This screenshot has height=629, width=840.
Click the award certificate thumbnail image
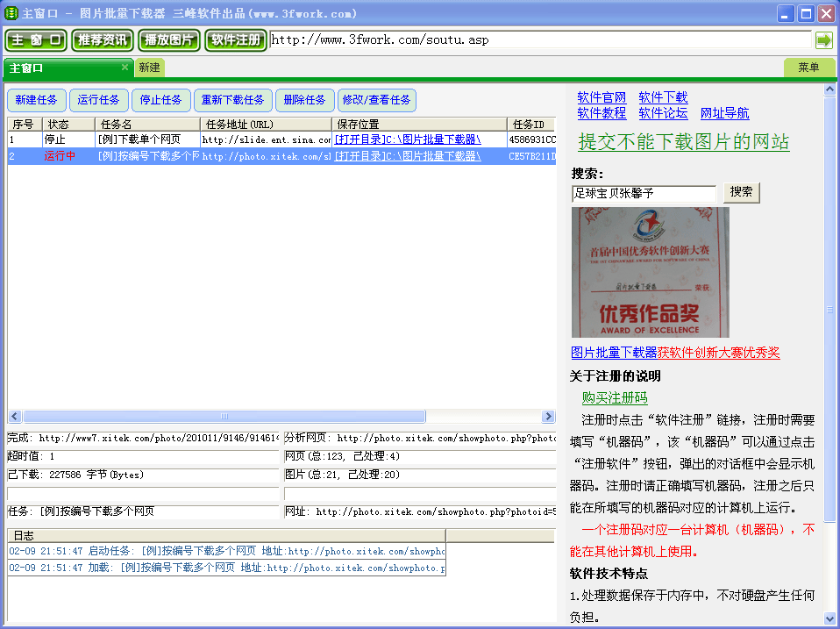click(x=650, y=272)
